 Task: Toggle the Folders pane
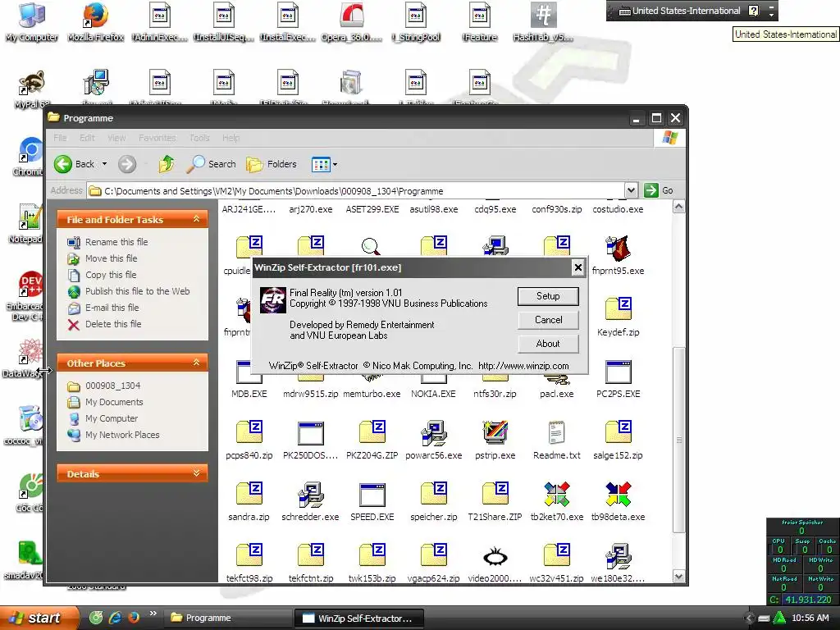tap(272, 164)
